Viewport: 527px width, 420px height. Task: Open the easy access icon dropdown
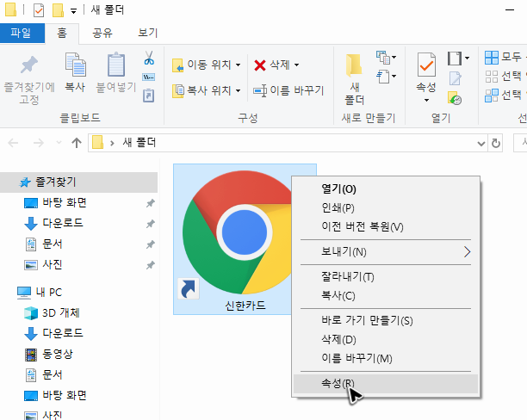[386, 77]
